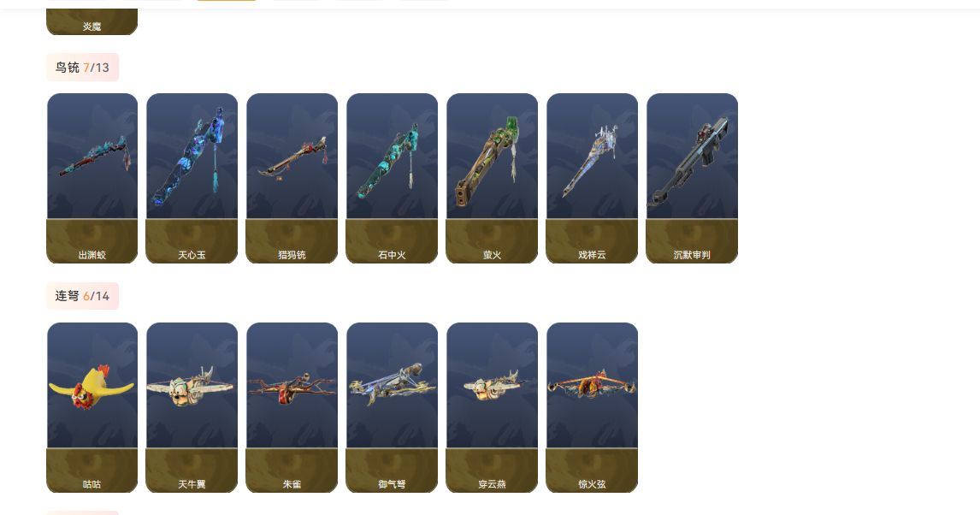Choose the 石中火 musket skin
Viewport: 980px width, 515px height.
392,178
